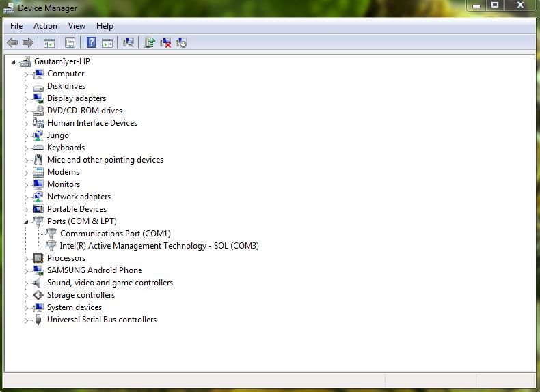Open the Action menu

click(x=45, y=26)
